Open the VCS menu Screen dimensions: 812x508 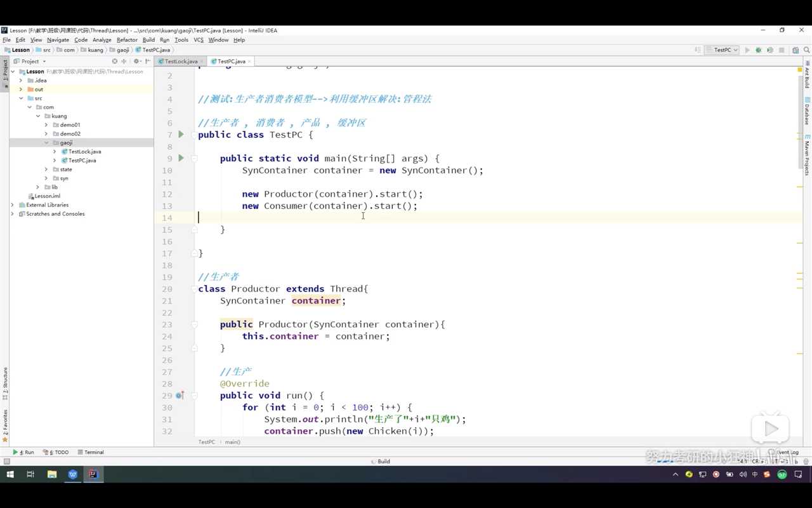[199, 40]
